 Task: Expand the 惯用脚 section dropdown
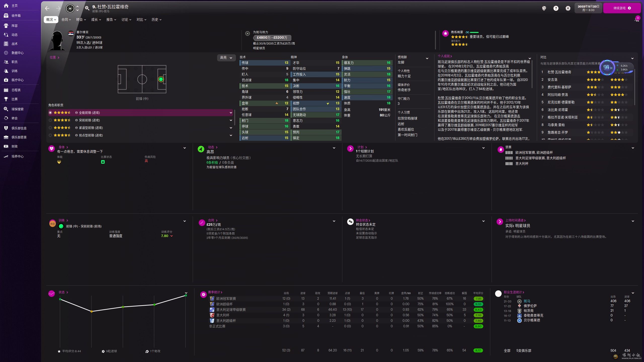coord(427,58)
